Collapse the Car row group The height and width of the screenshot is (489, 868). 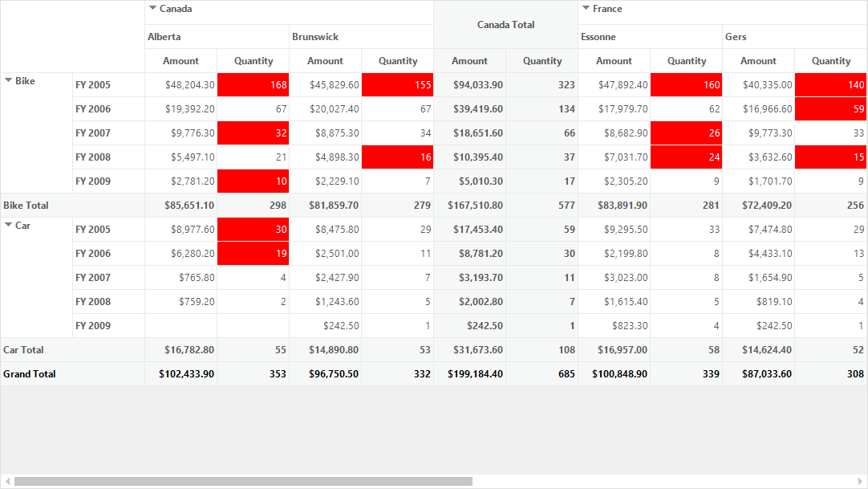point(8,225)
